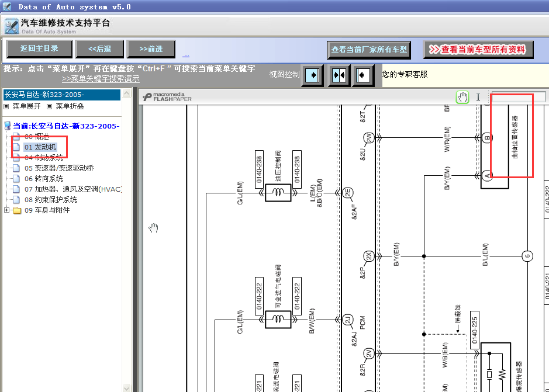Click the middle split view control icon
549x392 pixels.
339,75
